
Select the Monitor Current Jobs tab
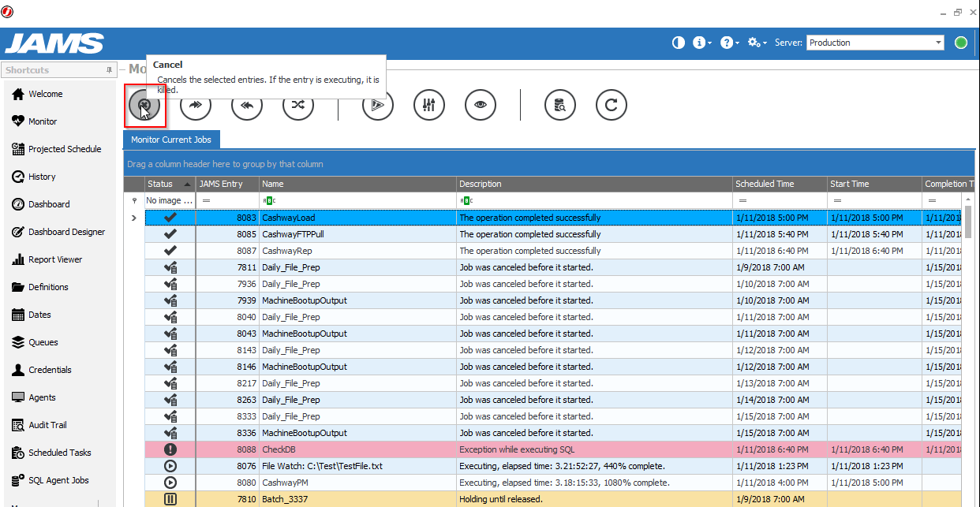tap(170, 139)
